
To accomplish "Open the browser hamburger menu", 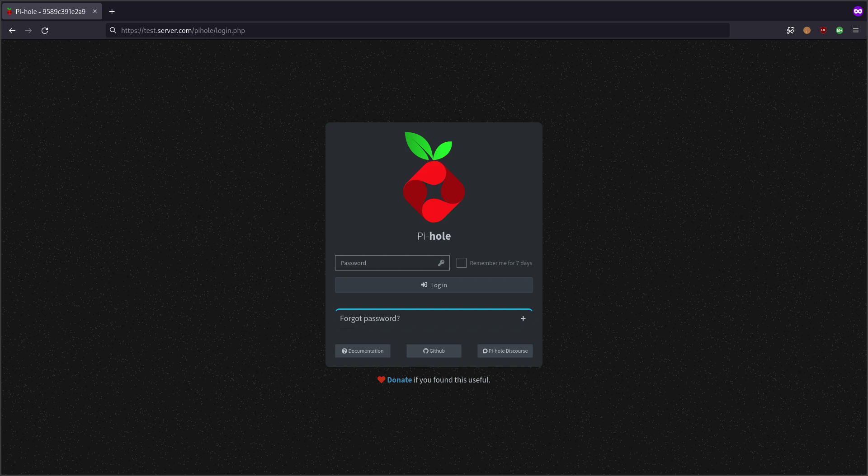I will [856, 31].
